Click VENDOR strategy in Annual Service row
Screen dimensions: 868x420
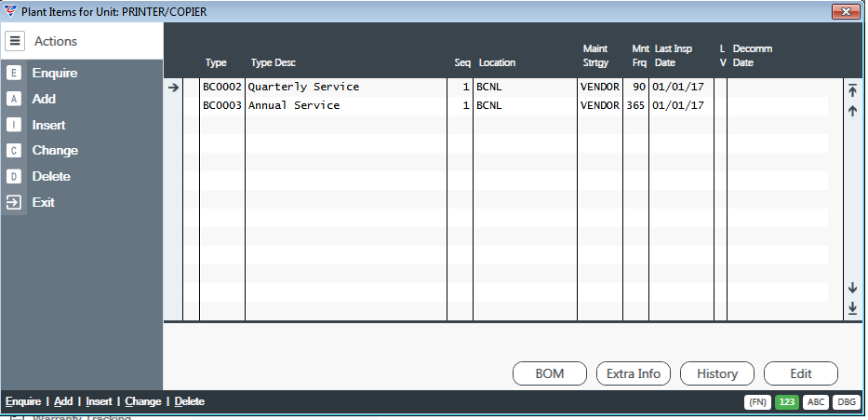[599, 105]
